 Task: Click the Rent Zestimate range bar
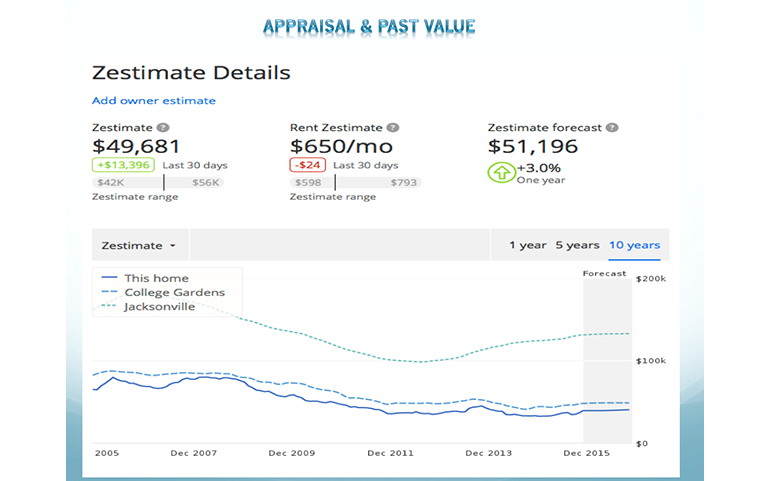point(355,183)
